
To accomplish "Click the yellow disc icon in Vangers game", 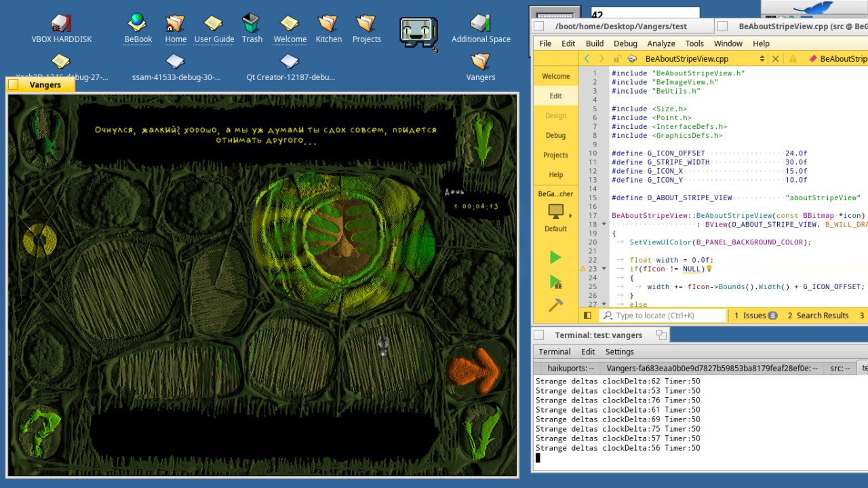I will [x=39, y=240].
